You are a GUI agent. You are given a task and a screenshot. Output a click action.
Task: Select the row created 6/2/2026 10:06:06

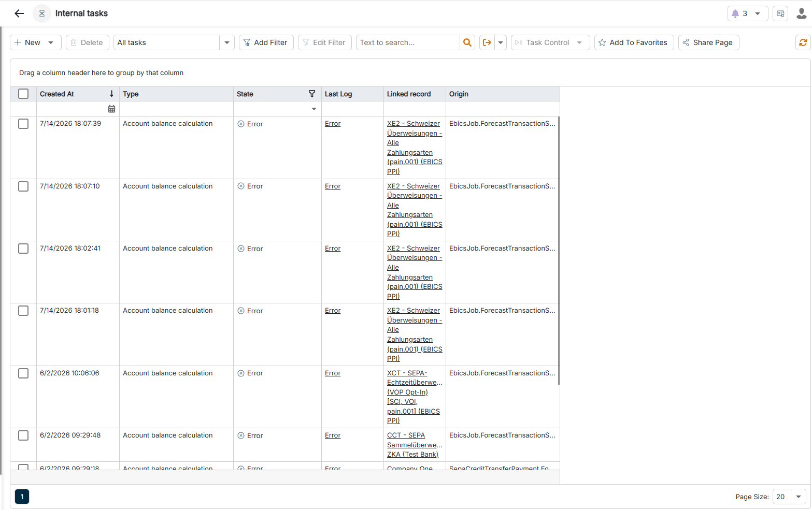23,373
